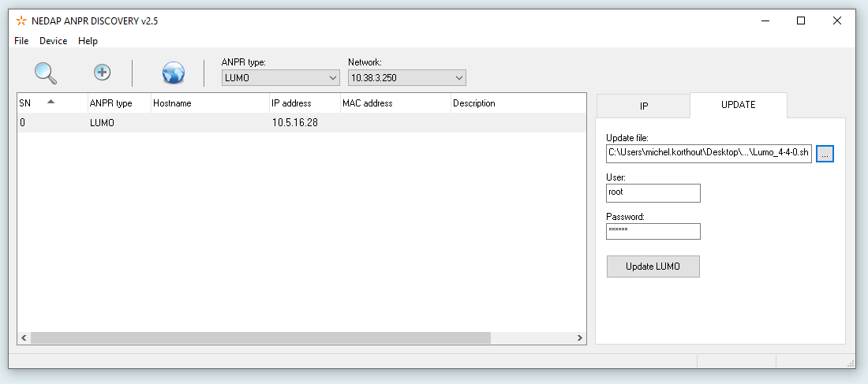Viewport: 868px width, 384px height.
Task: Click the Password input field
Action: (x=653, y=231)
